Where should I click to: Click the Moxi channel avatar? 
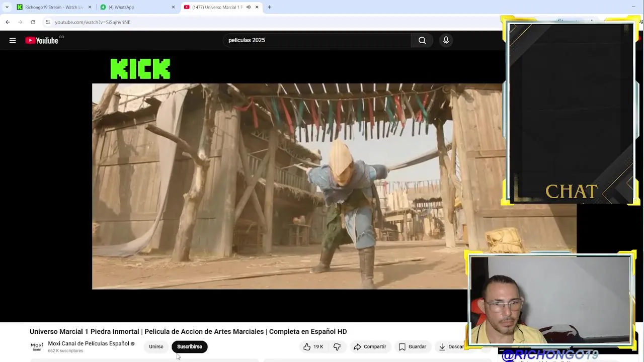[37, 346]
